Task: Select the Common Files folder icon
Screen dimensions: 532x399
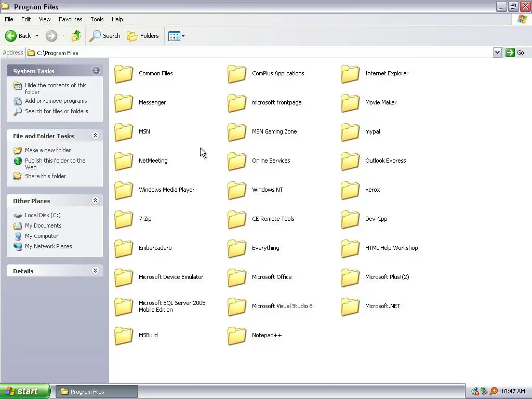Action: click(124, 74)
